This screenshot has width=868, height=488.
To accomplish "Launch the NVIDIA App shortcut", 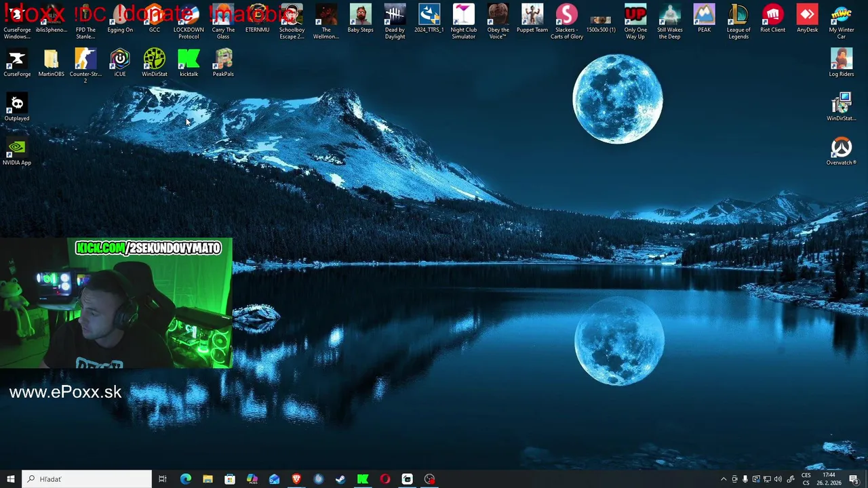I will tap(17, 150).
